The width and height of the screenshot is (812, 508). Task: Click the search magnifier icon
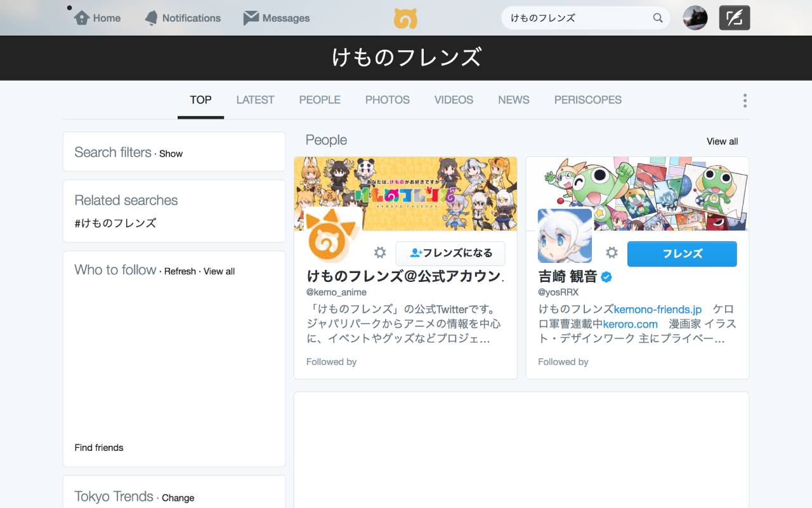[x=658, y=18]
